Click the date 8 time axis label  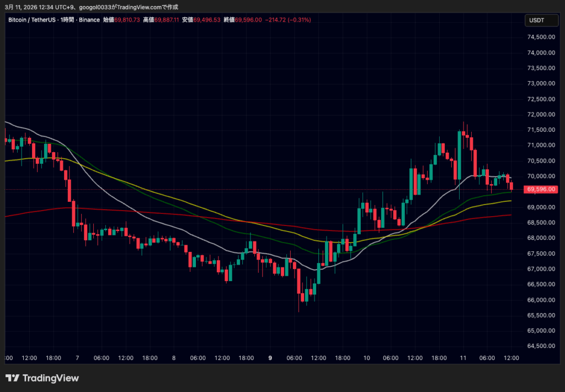coord(174,358)
